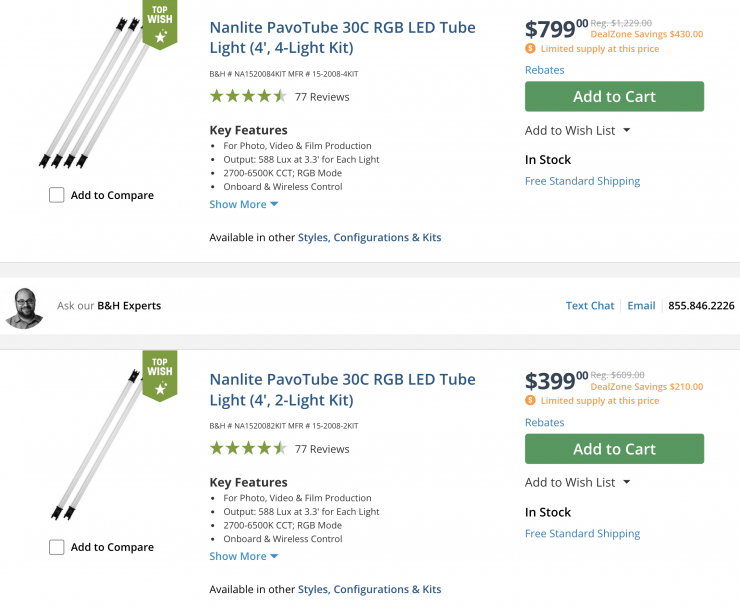Image resolution: width=740 pixels, height=609 pixels.
Task: Open Text Chat with B&H experts
Action: (x=590, y=306)
